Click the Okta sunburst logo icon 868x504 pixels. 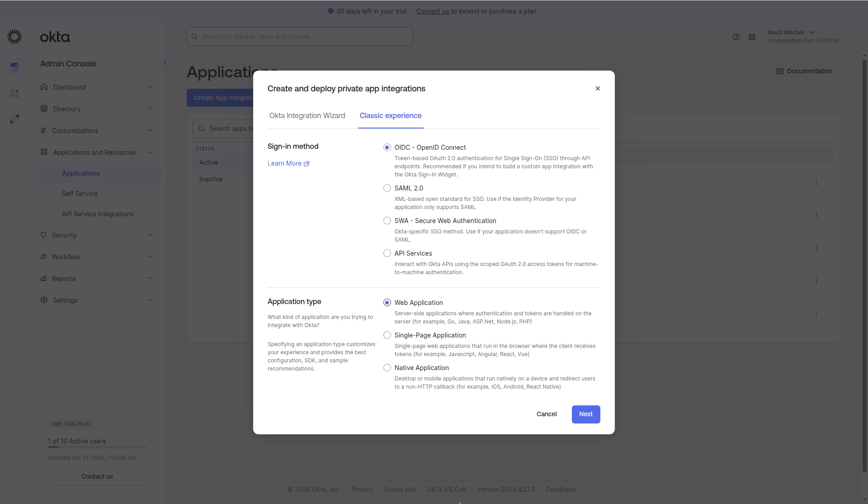point(14,37)
